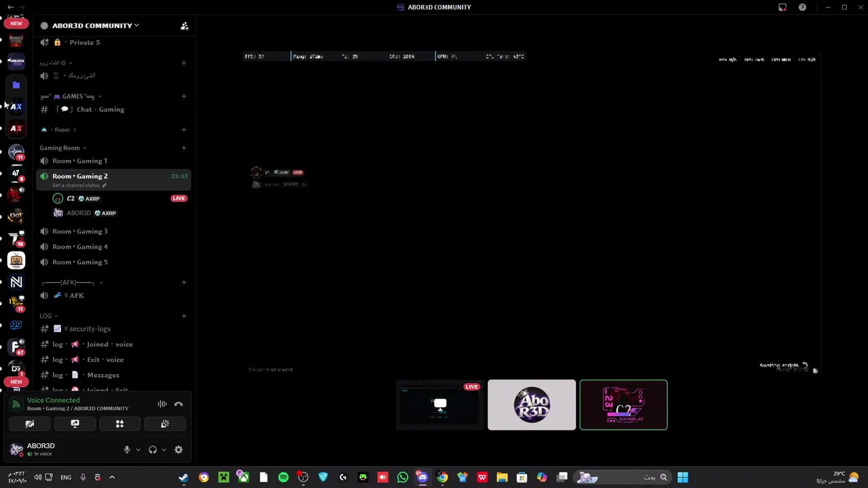Collapse the GAMES category
The image size is (868, 488).
click(x=71, y=96)
